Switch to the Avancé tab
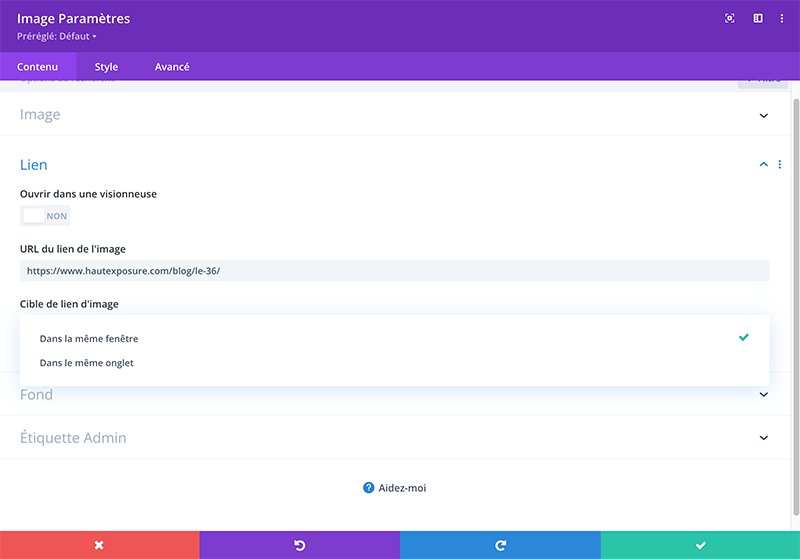Image resolution: width=800 pixels, height=559 pixels. (x=172, y=66)
